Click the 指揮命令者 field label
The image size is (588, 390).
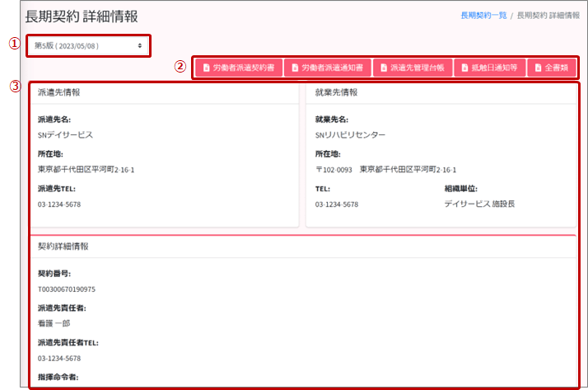click(x=58, y=377)
